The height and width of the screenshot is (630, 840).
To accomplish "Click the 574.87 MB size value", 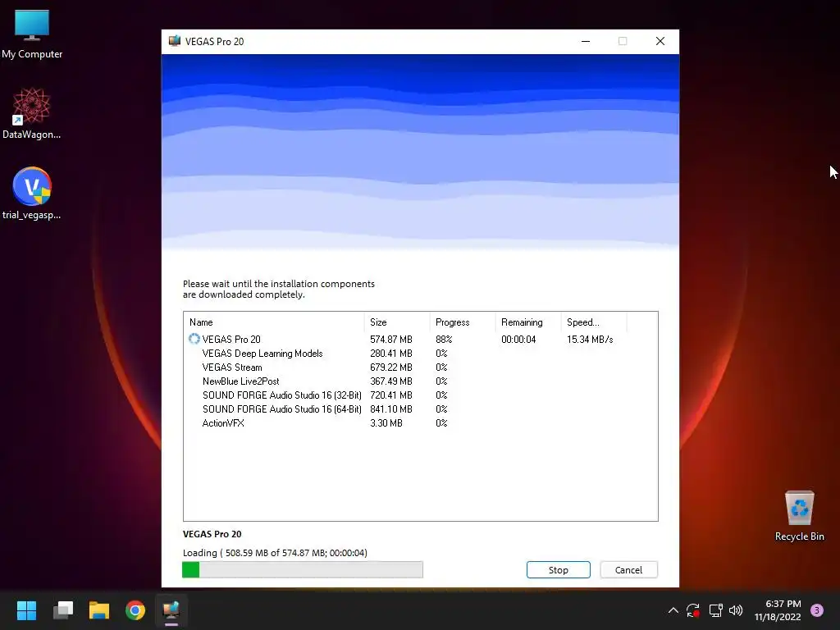I will [x=391, y=339].
